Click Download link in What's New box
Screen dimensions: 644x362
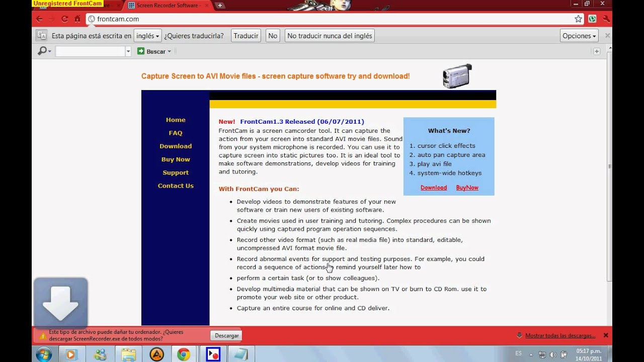tap(434, 188)
